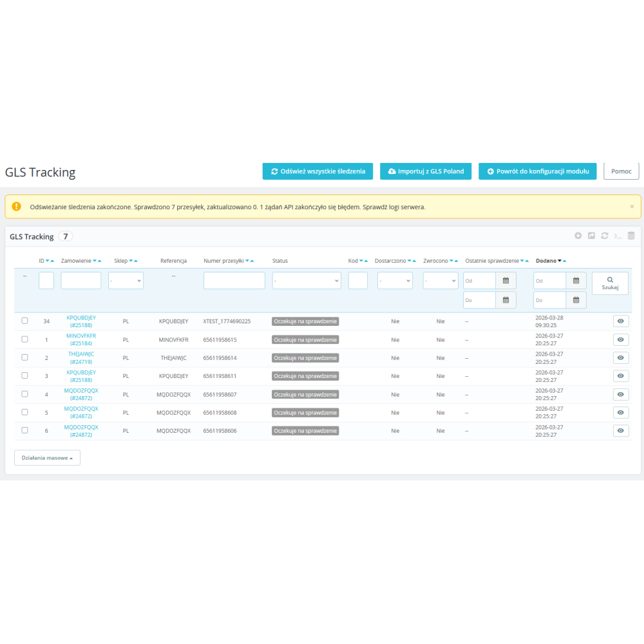
Task: Sort Zamowienie column descending arrow
Action: [x=95, y=261]
